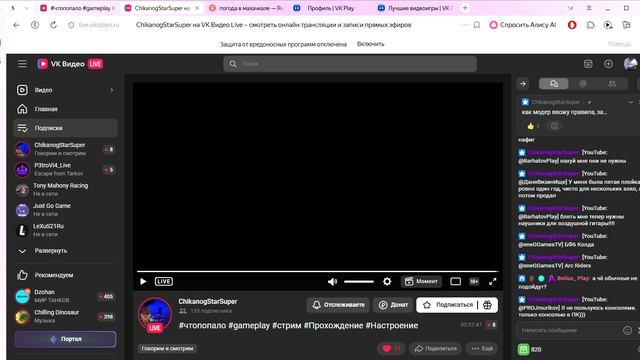Go to Главная in sidebar

pyautogui.click(x=65, y=109)
